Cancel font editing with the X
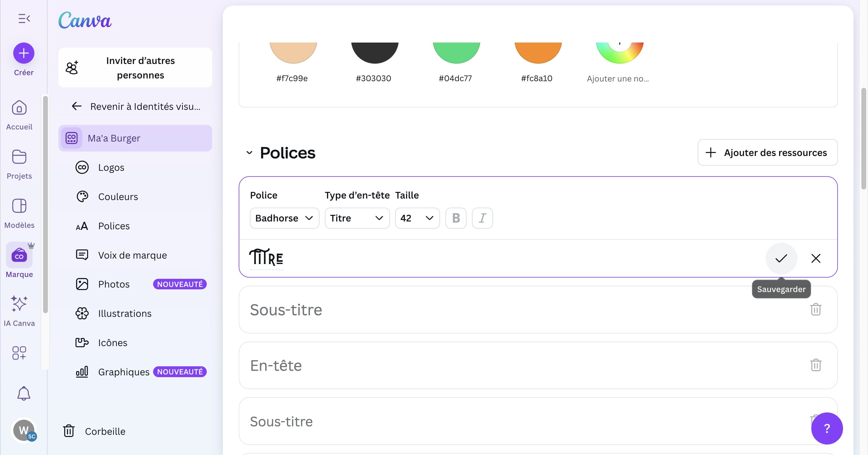The width and height of the screenshot is (868, 455). click(x=816, y=258)
